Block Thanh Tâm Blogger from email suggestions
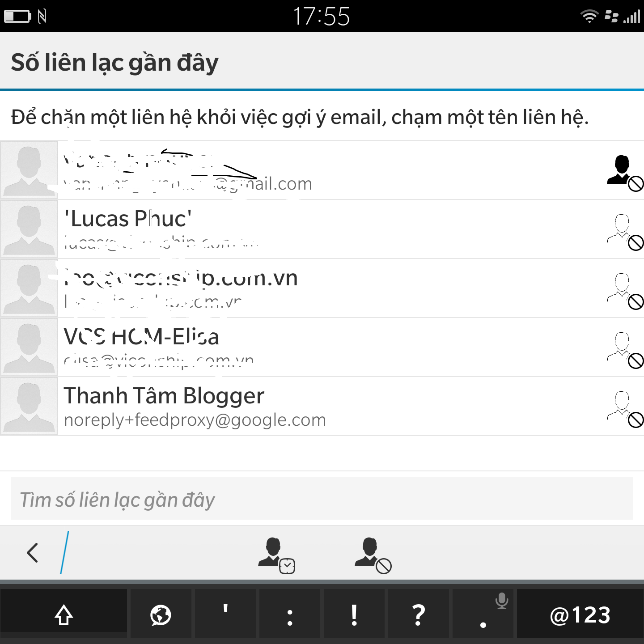 pos(625,409)
